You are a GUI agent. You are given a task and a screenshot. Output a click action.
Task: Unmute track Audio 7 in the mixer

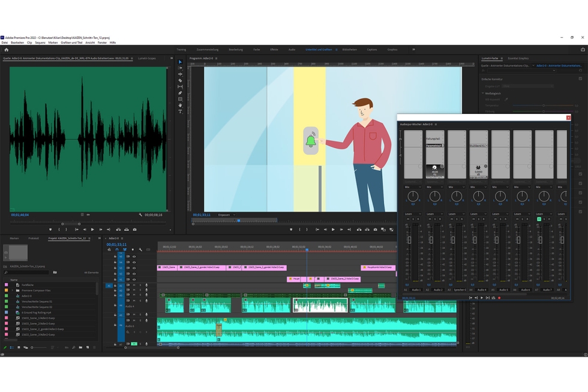(x=539, y=219)
